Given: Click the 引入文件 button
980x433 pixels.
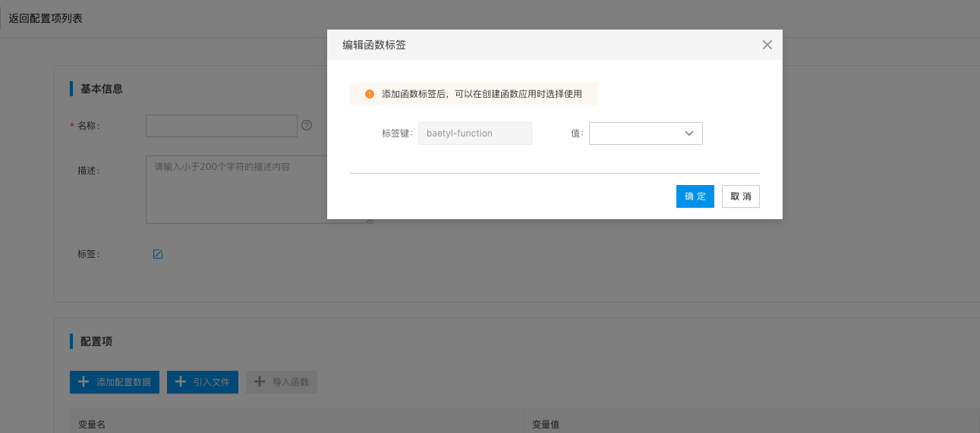Looking at the screenshot, I should (x=203, y=382).
